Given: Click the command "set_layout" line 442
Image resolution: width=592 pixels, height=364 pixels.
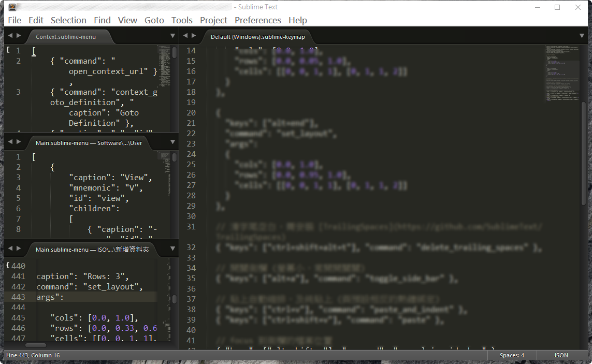Looking at the screenshot, I should pyautogui.click(x=90, y=287).
